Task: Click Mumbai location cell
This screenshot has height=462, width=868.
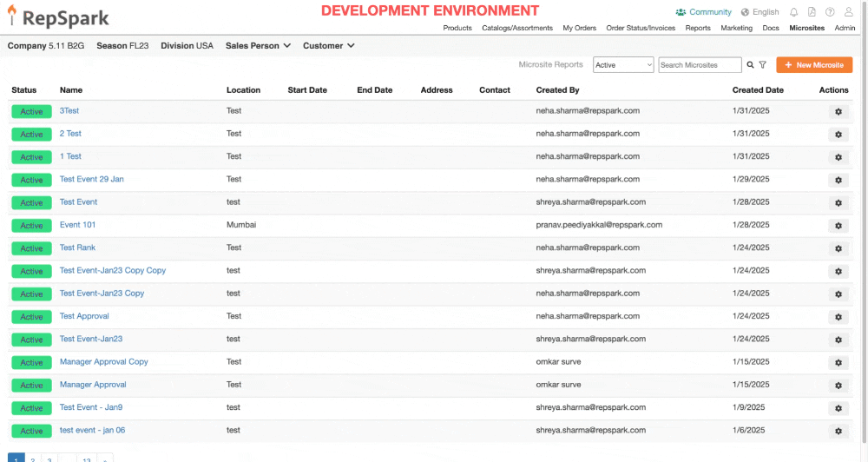Action: point(241,224)
